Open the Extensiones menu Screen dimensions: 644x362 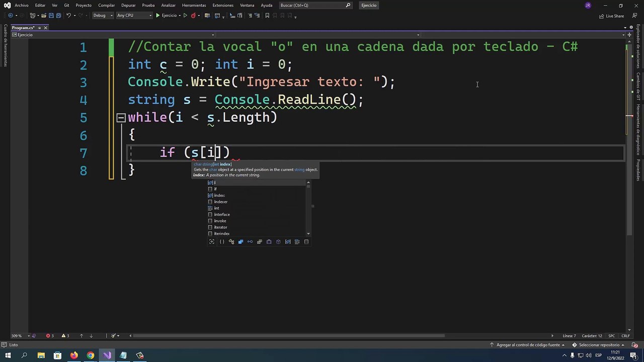223,5
